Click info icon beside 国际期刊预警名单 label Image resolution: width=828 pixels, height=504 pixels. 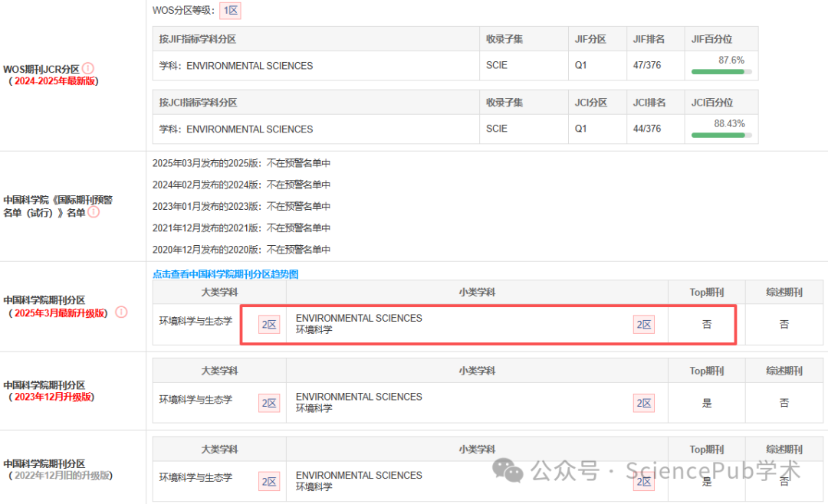(94, 211)
